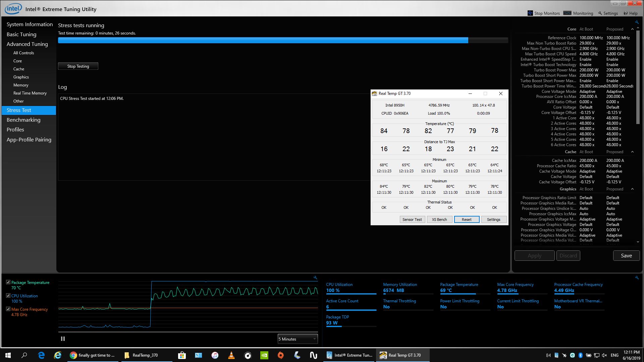
Task: Collapse the Cache settings section
Action: (x=633, y=152)
